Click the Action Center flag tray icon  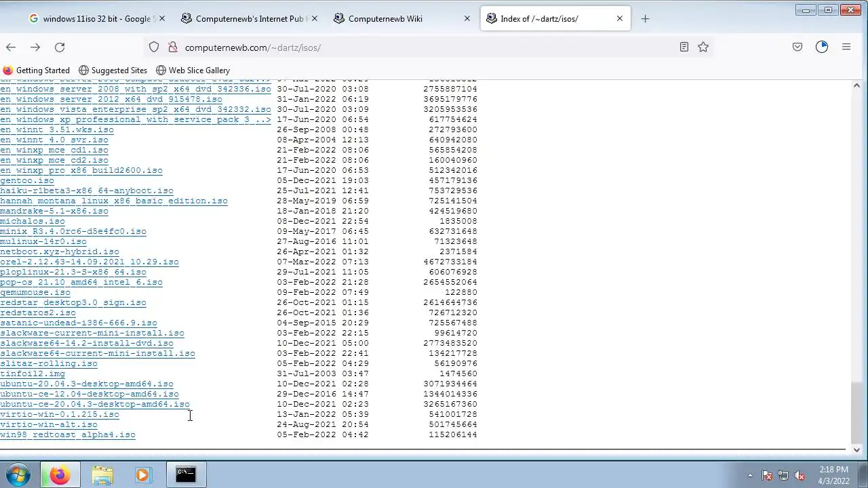767,475
